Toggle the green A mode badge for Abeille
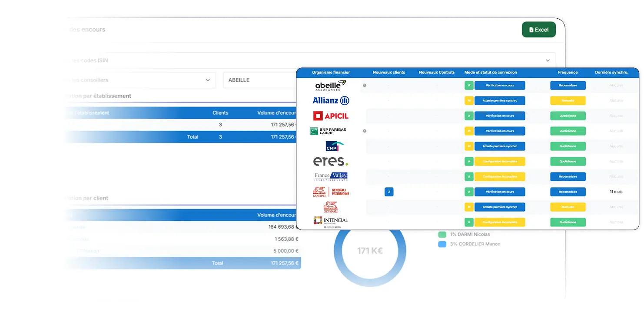This screenshot has width=644, height=322. click(x=469, y=85)
